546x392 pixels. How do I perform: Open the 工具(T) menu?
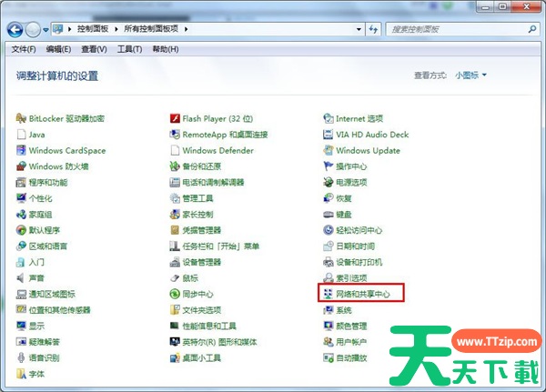pyautogui.click(x=129, y=49)
